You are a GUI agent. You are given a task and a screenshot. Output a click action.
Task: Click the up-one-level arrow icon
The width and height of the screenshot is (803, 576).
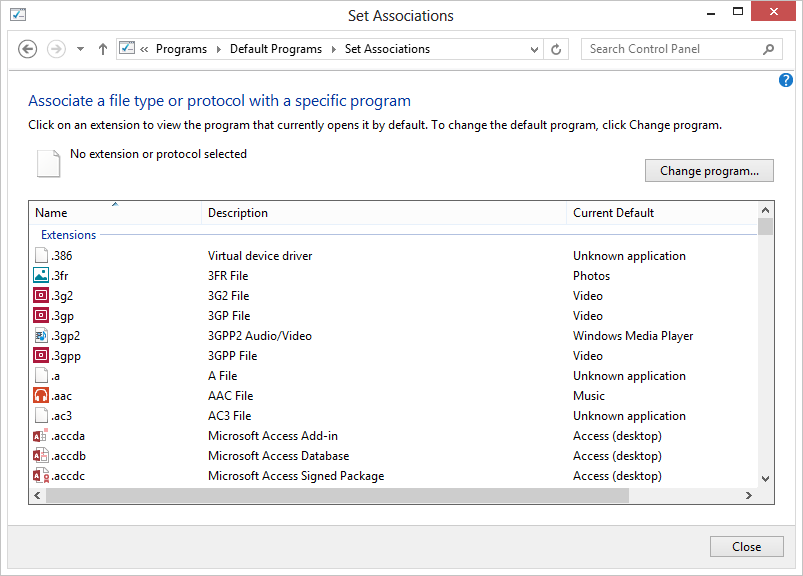point(102,48)
